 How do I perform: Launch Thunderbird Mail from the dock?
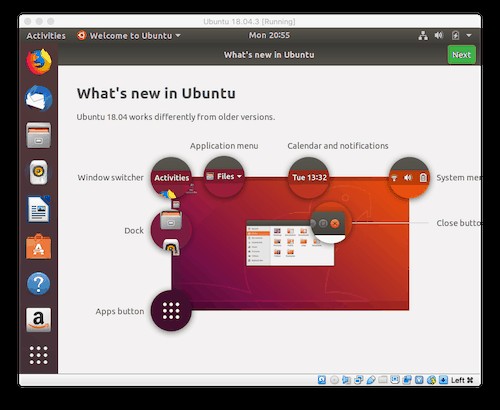[39, 98]
